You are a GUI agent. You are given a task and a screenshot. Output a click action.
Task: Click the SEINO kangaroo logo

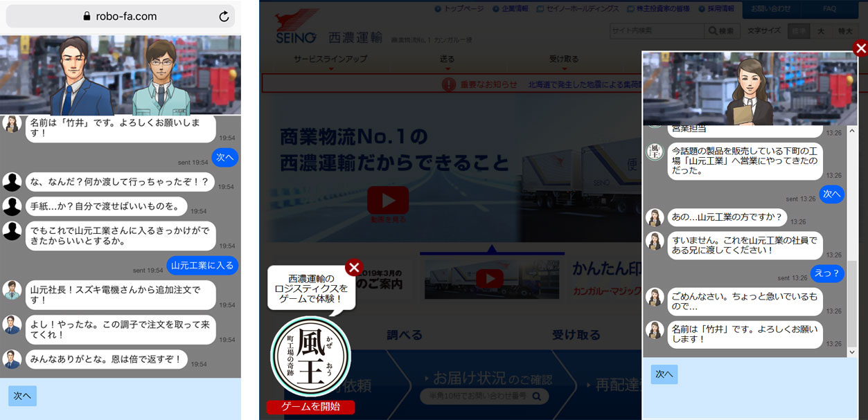click(297, 26)
